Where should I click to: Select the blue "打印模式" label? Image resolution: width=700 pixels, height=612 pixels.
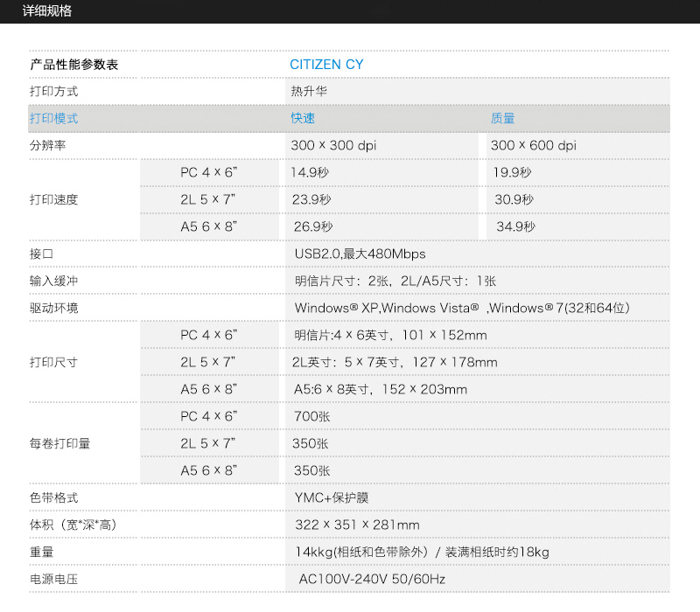tap(54, 118)
